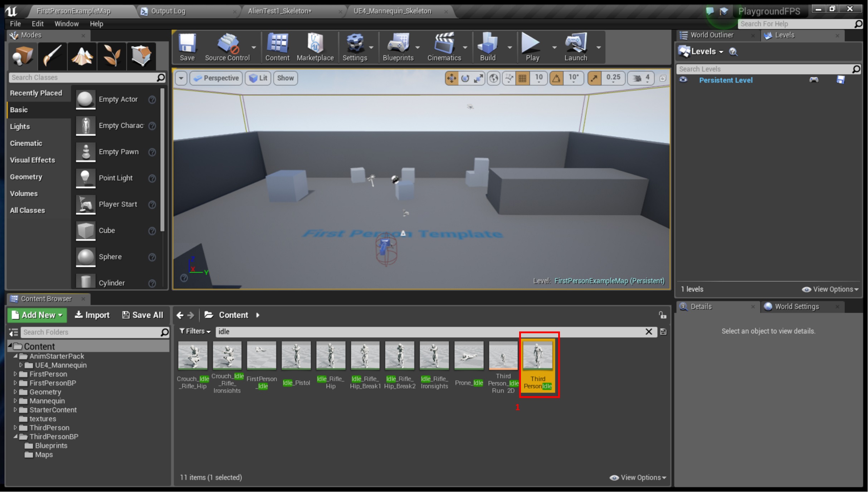Maximize or restore the viewport icon
Viewport: 868px width, 492px height.
pyautogui.click(x=663, y=78)
